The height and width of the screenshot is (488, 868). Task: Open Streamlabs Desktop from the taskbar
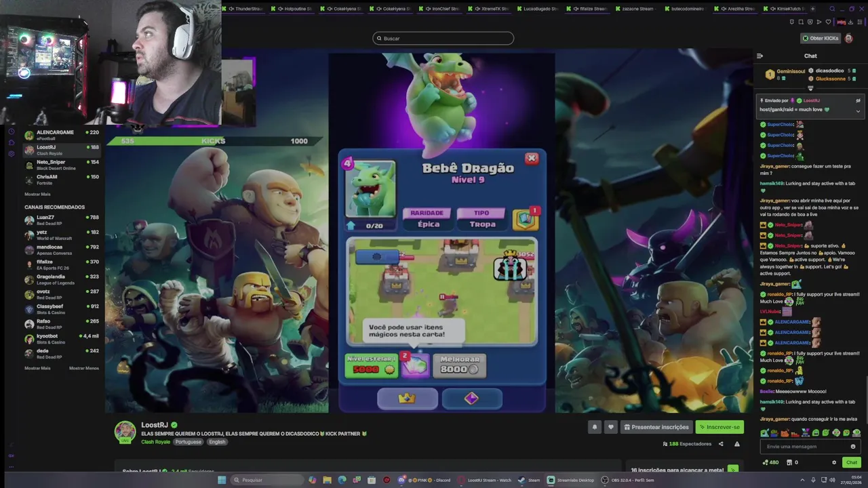(571, 480)
